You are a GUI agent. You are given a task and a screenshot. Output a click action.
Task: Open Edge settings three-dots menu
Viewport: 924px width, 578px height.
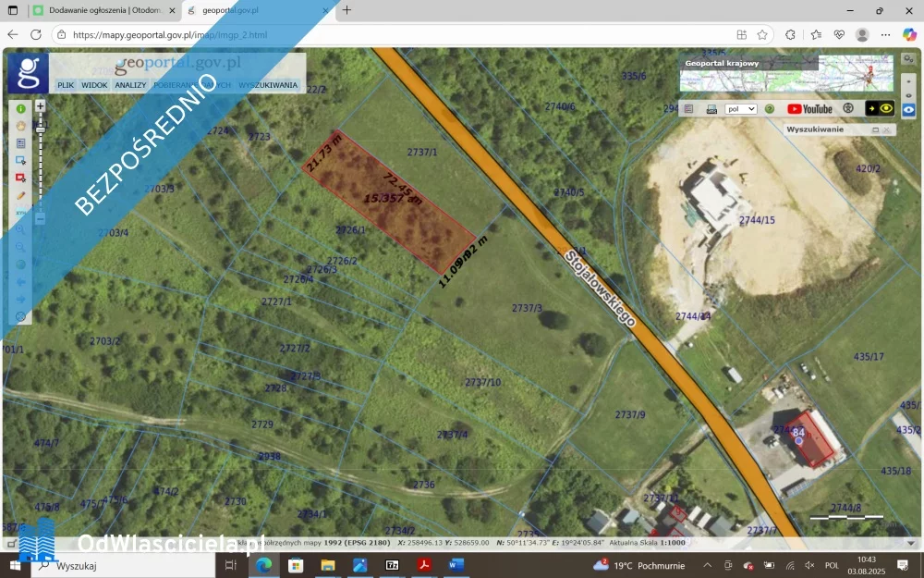pos(886,35)
